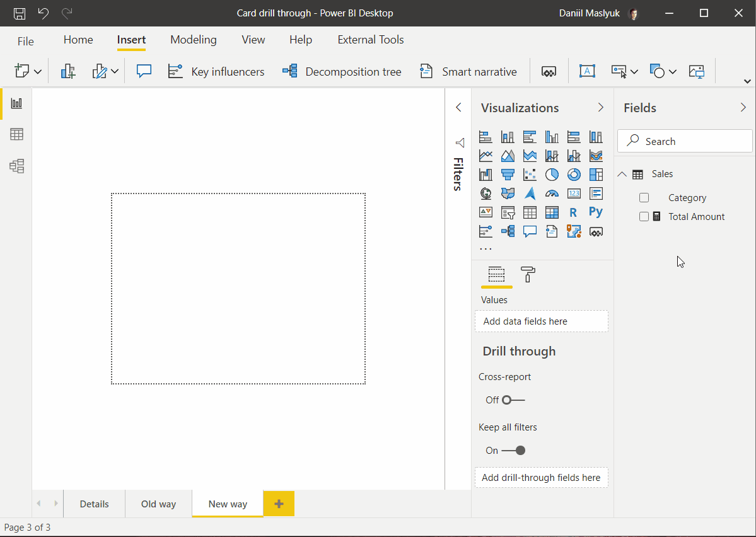Screen dimensions: 756x537
Task: Choose the R script visual
Action: click(573, 212)
